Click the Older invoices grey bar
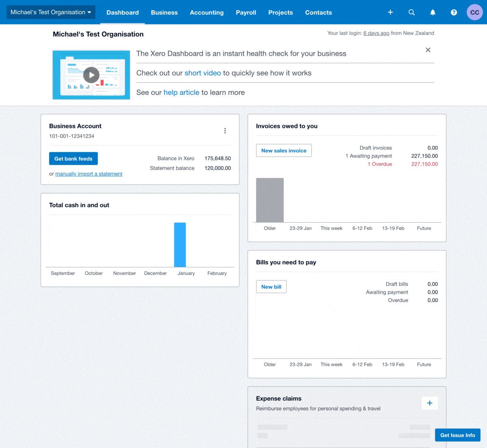The width and height of the screenshot is (487, 448). [270, 200]
